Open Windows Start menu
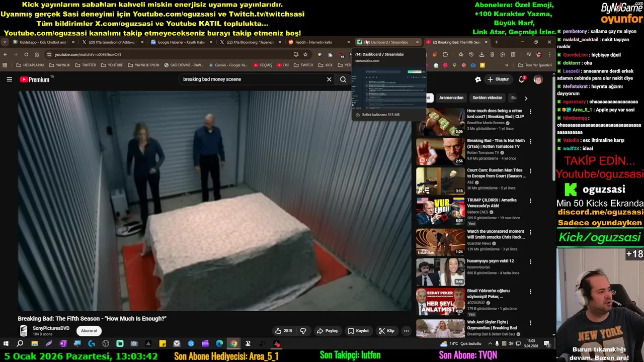This screenshot has height=362, width=644. tap(6, 344)
